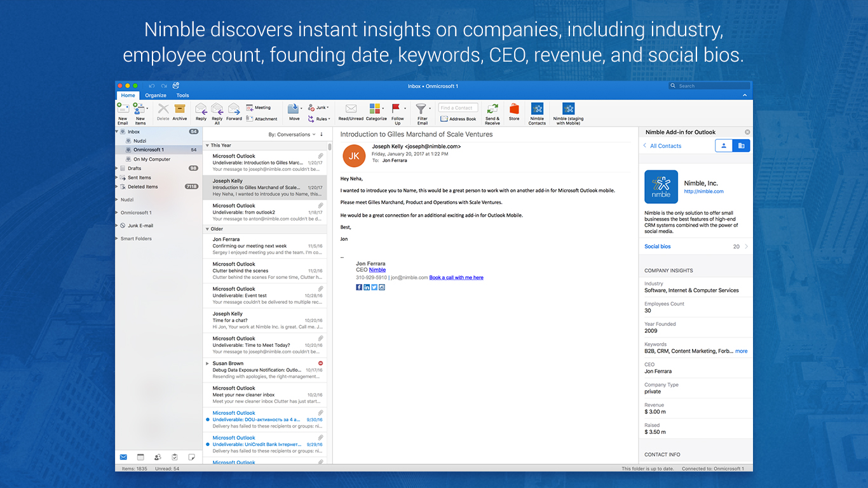Viewport: 868px width, 488px height.
Task: Select the Deleted Items folder
Action: (x=158, y=187)
